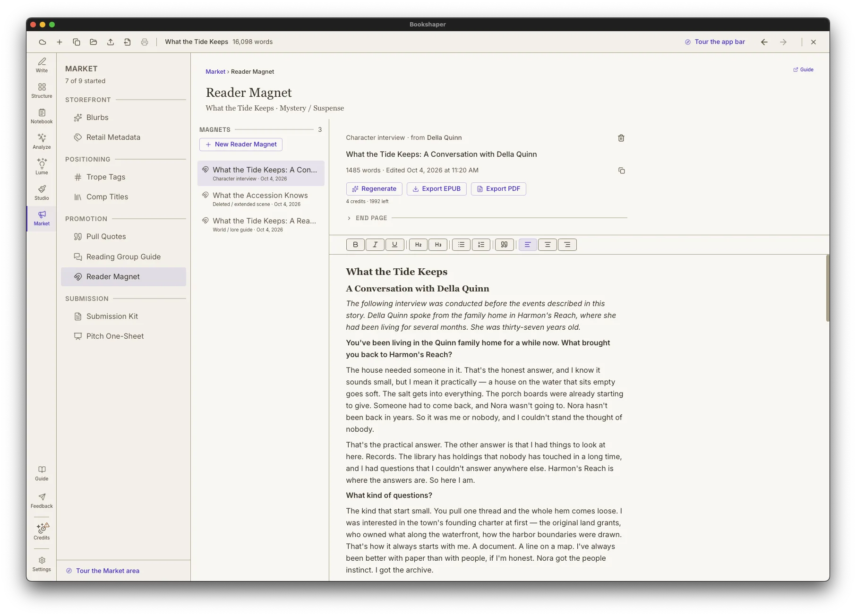This screenshot has height=616, width=856.
Task: Click the upload/share icon in app bar
Action: [x=111, y=42]
